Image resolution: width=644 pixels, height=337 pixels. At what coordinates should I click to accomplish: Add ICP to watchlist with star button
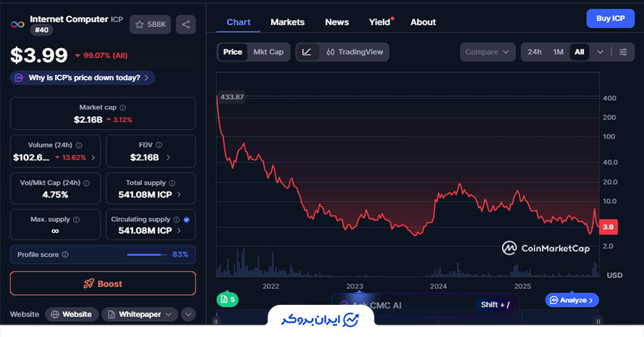150,24
